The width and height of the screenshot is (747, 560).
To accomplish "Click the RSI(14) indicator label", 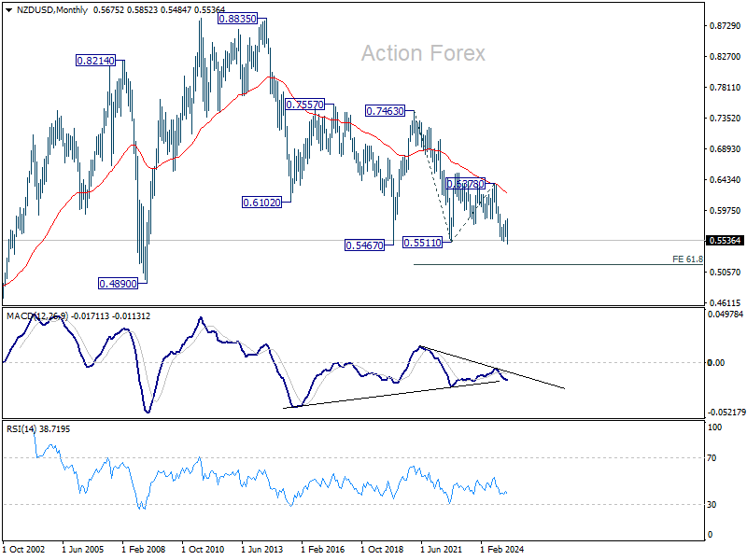I will point(21,429).
